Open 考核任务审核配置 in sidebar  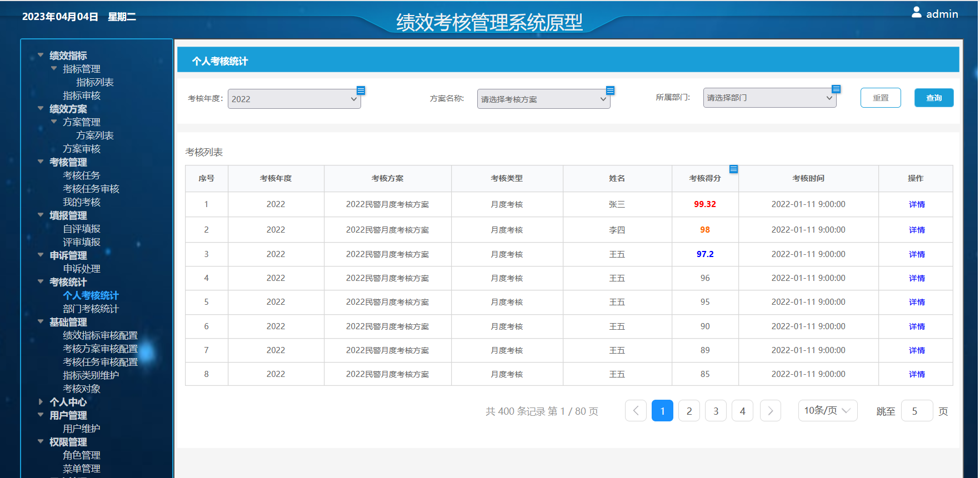(101, 362)
